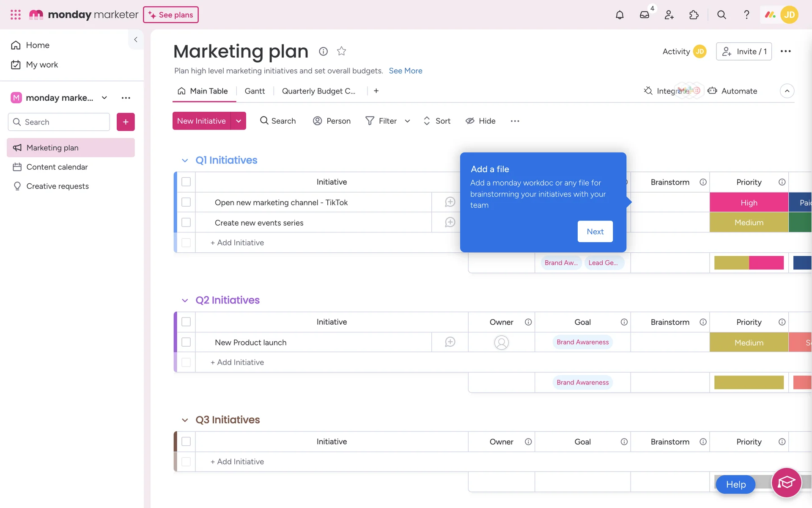Collapse the left sidebar arrow
Image resolution: width=812 pixels, height=508 pixels.
pyautogui.click(x=136, y=39)
